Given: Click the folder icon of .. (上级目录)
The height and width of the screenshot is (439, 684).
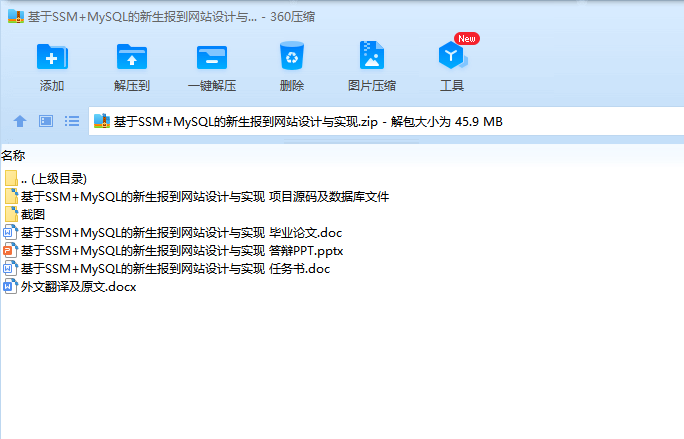Looking at the screenshot, I should [11, 178].
